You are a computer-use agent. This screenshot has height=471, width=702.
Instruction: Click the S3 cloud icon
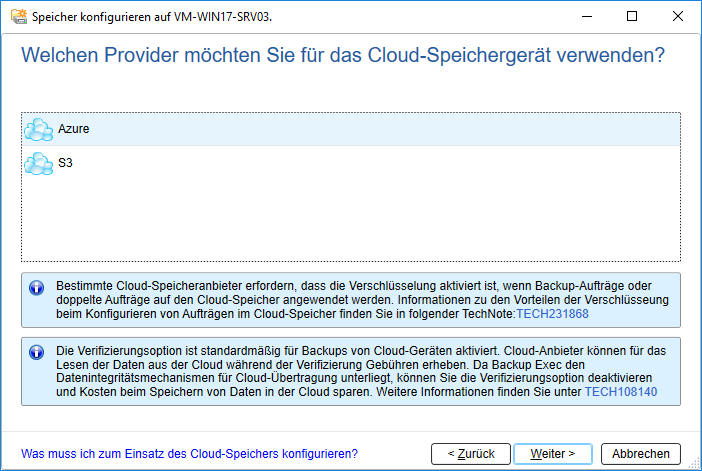pyautogui.click(x=38, y=162)
